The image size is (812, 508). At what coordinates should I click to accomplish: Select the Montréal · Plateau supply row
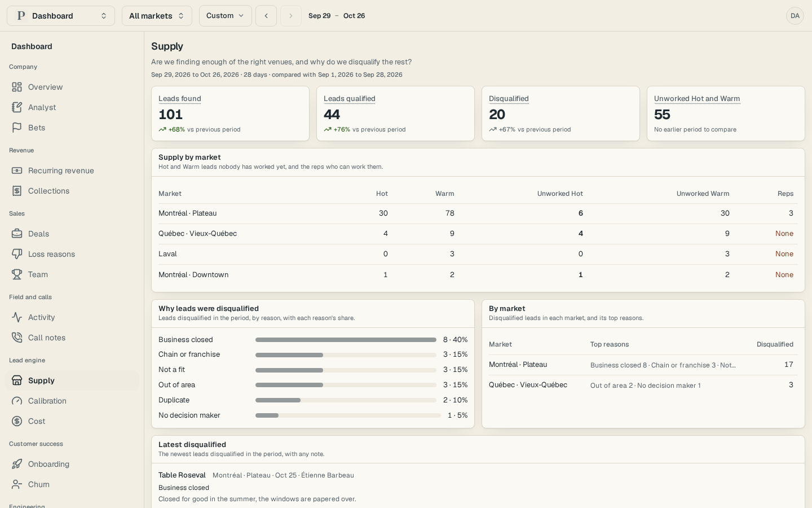pos(478,213)
